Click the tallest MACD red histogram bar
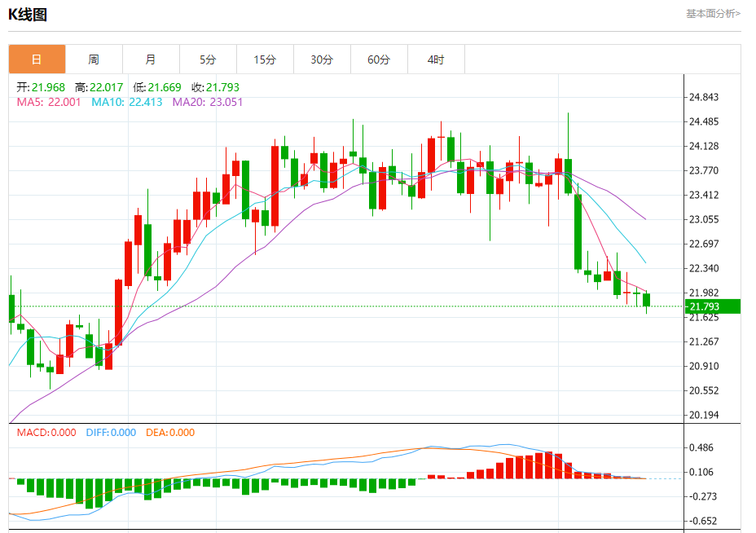 click(x=549, y=465)
